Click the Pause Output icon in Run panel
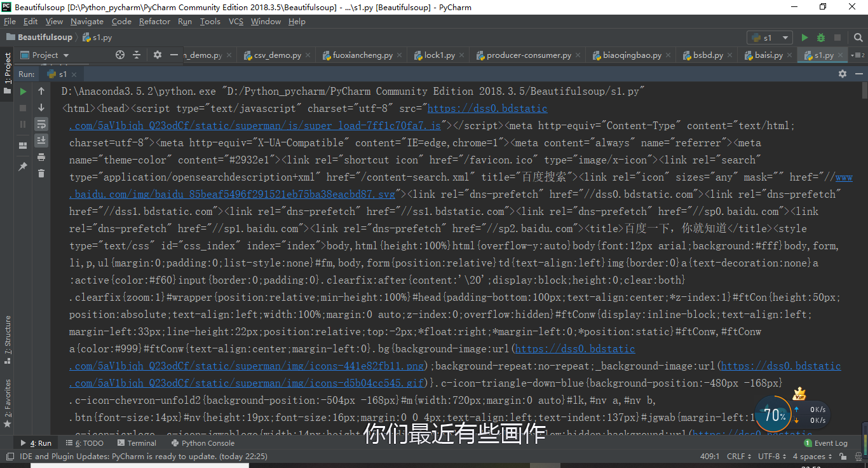The image size is (868, 468). (x=24, y=125)
